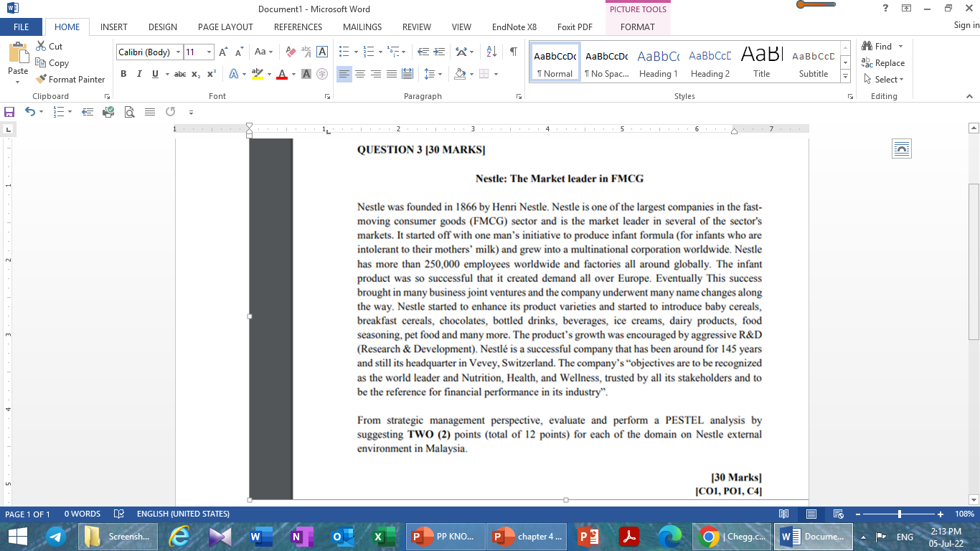Click Grow Font icon
Image resolution: width=980 pixels, height=551 pixels.
point(223,52)
